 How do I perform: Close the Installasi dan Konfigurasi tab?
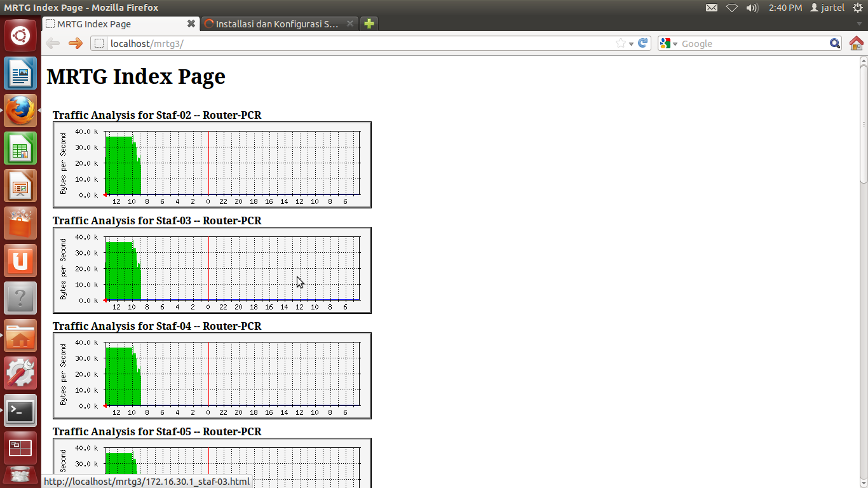pos(350,24)
